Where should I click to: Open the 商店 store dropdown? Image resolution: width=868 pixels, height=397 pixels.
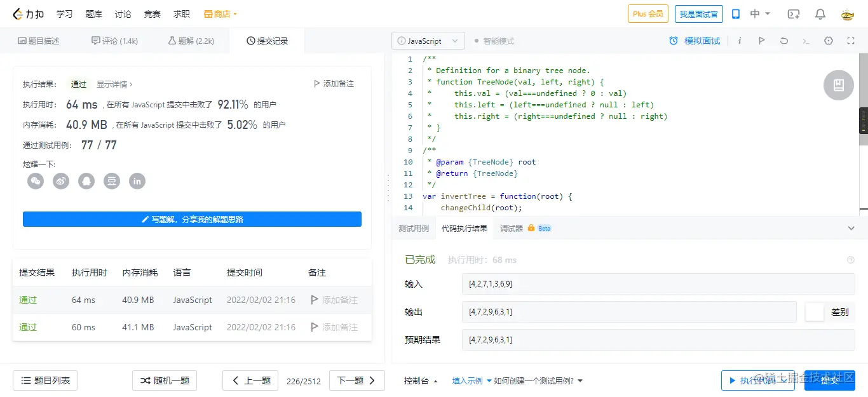(220, 14)
